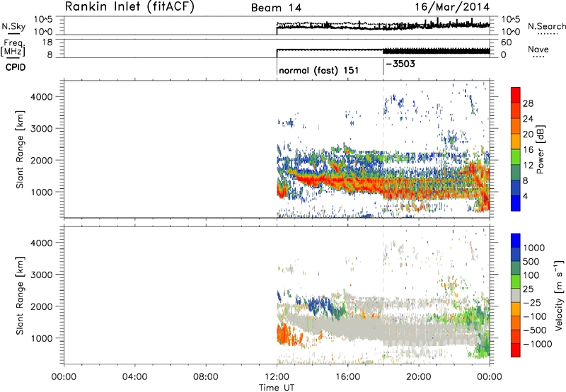Click the 'Slant Range [km]' label of velocity panel

[20, 296]
